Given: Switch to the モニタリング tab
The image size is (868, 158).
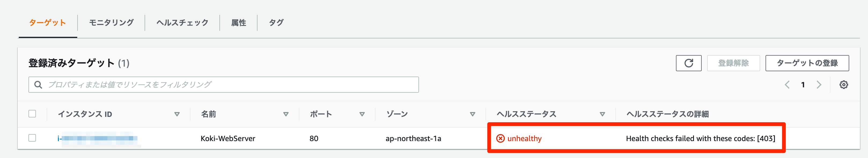Looking at the screenshot, I should pos(111,23).
